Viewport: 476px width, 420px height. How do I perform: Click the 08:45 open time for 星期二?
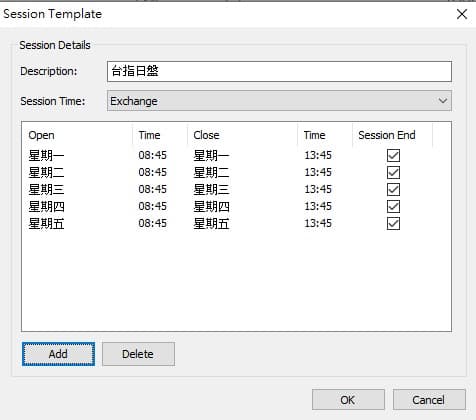pyautogui.click(x=152, y=172)
